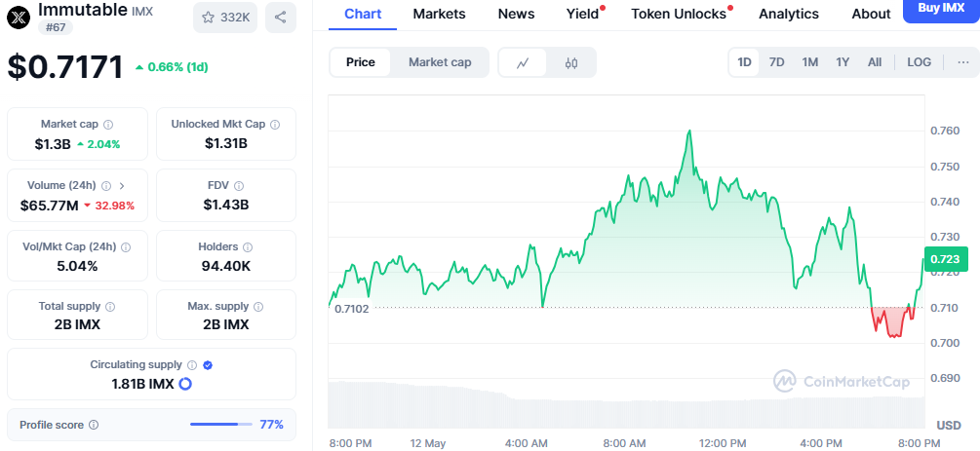The width and height of the screenshot is (980, 451).
Task: Open the Token Unlocks tab
Action: pyautogui.click(x=680, y=14)
